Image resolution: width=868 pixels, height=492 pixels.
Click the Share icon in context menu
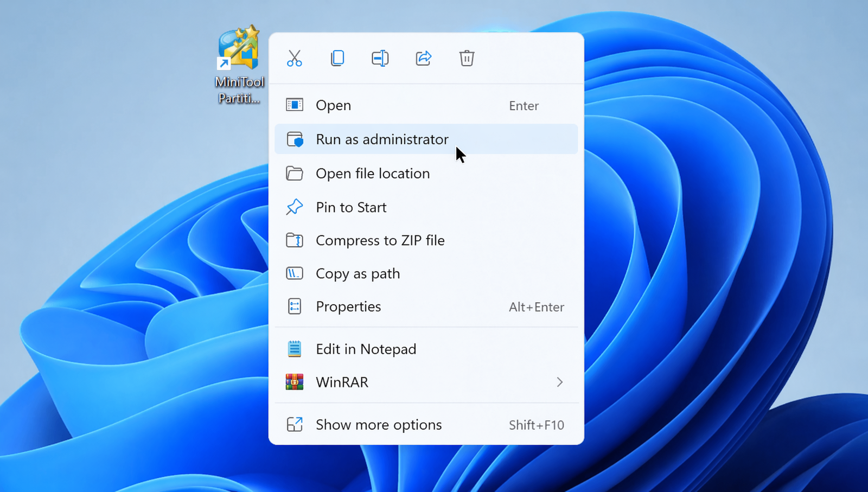423,58
